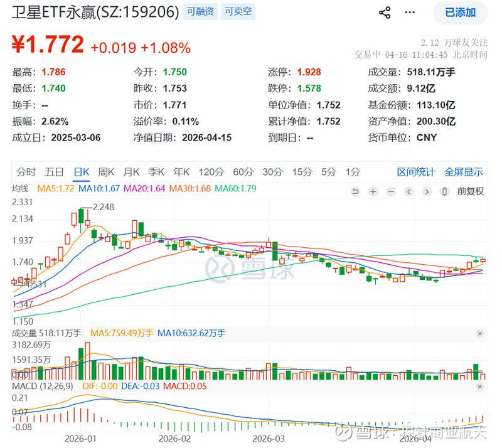This screenshot has width=502, height=448.
Task: Click the 成交量 value 518.11万手 in stats
Action: pyautogui.click(x=431, y=72)
